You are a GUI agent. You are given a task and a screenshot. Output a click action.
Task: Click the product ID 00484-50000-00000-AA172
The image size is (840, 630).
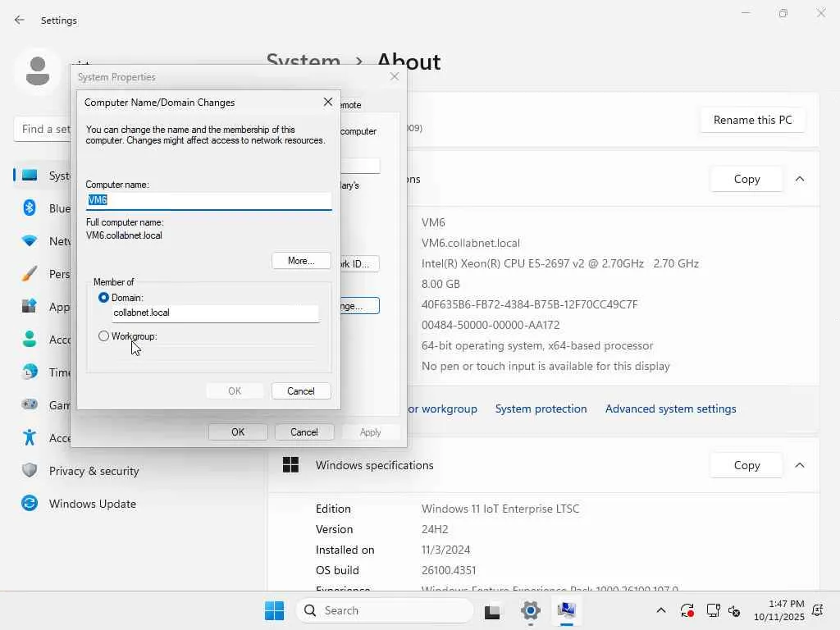[491, 325]
